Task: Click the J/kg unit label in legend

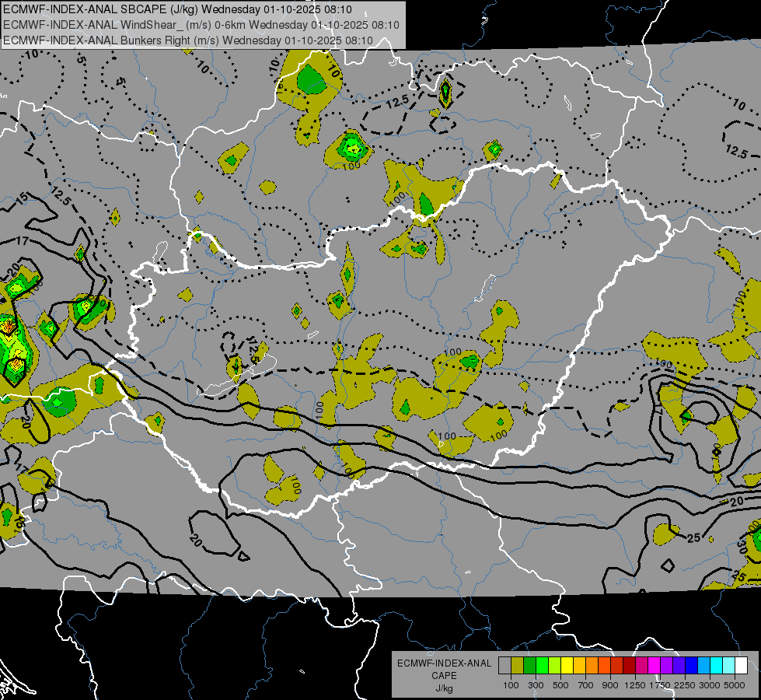Action: (x=444, y=688)
